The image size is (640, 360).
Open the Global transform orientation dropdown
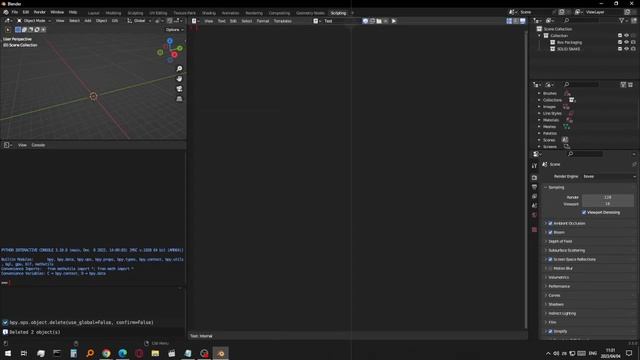[139, 20]
